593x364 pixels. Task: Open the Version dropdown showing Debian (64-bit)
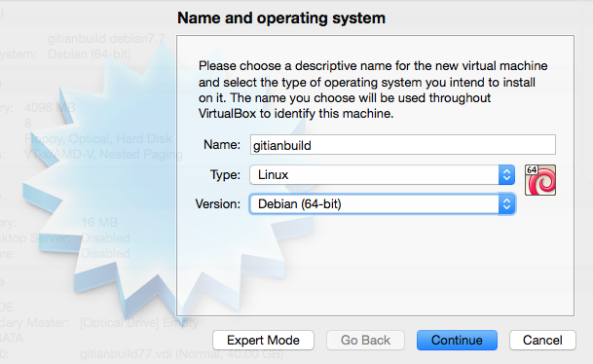(x=382, y=204)
